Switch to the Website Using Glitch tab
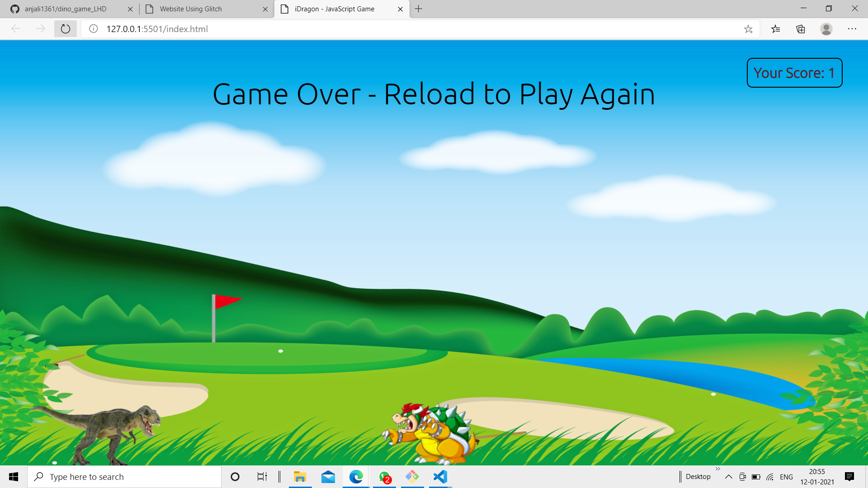Viewport: 868px width, 488px height. click(191, 9)
